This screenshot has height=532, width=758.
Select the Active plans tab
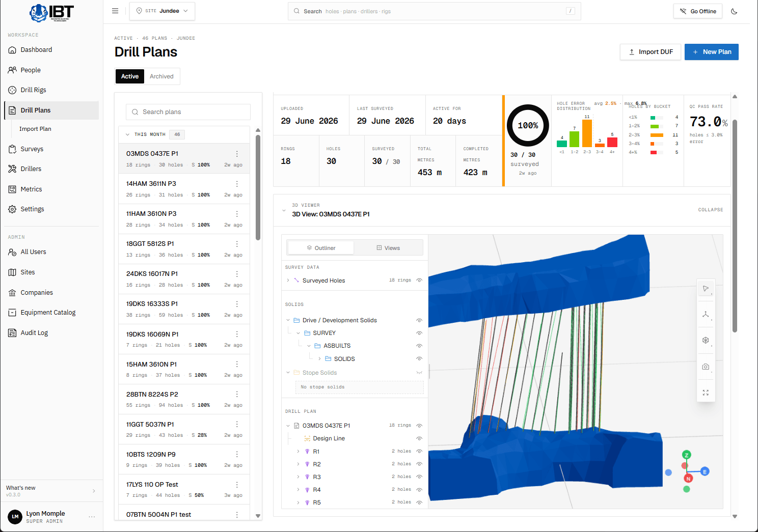[130, 76]
